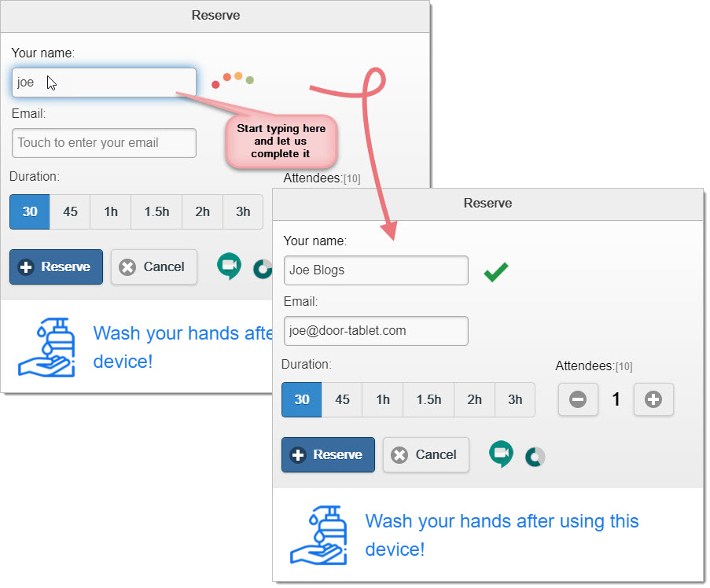This screenshot has height=588, width=710.
Task: Select 2h duration in the back dialog
Action: point(202,211)
